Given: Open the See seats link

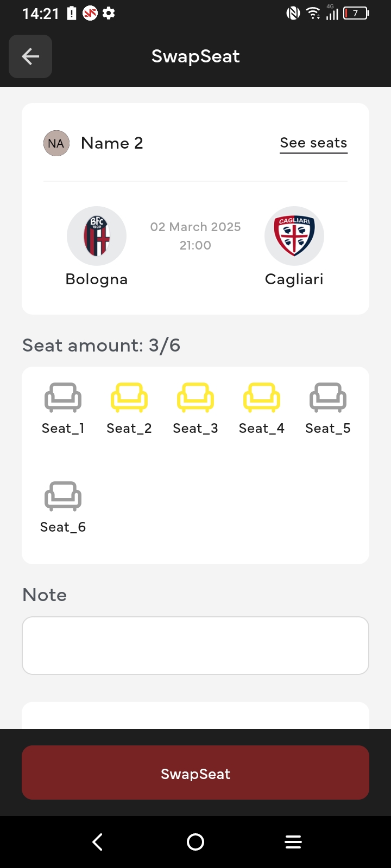Looking at the screenshot, I should [x=313, y=143].
